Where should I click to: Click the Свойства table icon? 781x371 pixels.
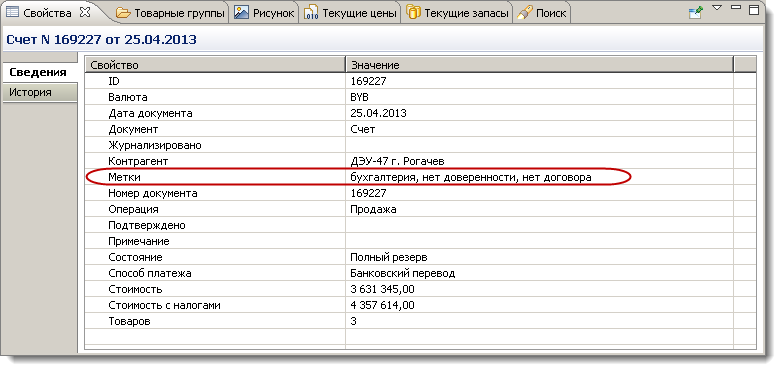(12, 13)
